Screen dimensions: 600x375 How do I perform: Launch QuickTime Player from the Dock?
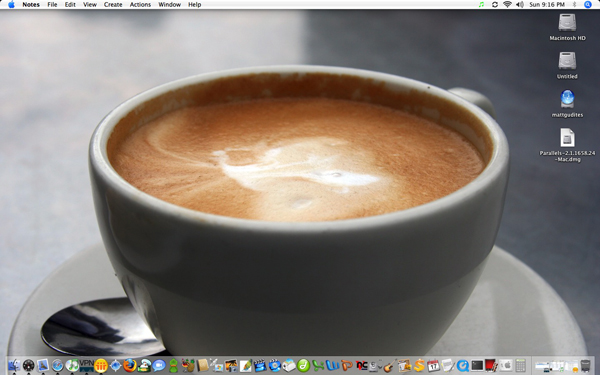pos(463,365)
